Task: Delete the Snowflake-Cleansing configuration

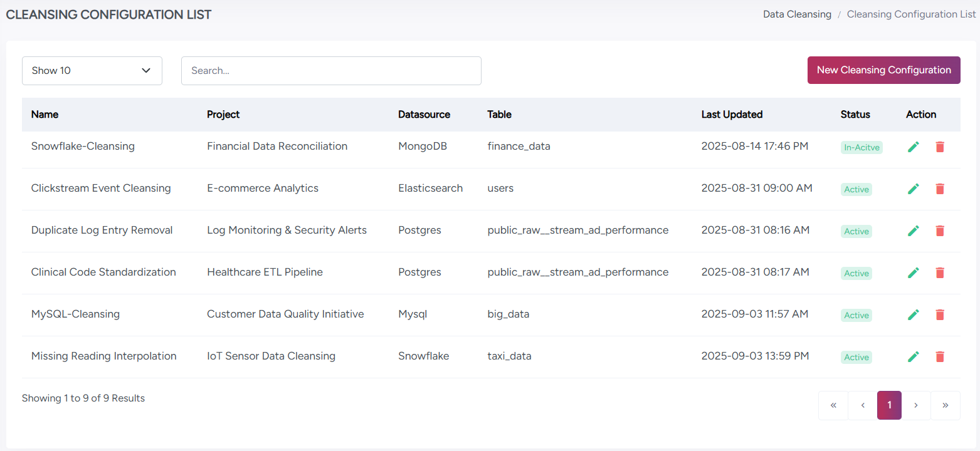Action: (939, 147)
